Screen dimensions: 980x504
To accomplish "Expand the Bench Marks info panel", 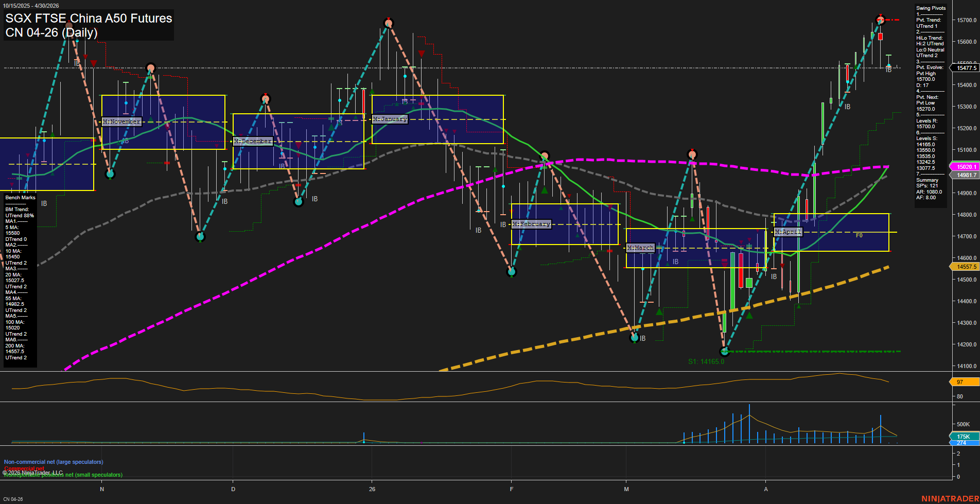I will pyautogui.click(x=19, y=197).
